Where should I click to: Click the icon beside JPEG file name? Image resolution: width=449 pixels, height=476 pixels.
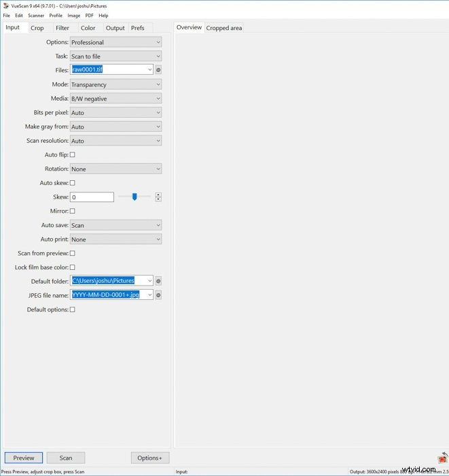158,295
